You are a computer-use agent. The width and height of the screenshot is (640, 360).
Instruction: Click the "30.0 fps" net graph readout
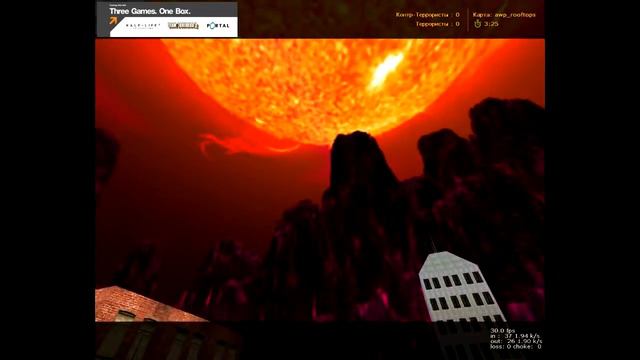point(503,331)
